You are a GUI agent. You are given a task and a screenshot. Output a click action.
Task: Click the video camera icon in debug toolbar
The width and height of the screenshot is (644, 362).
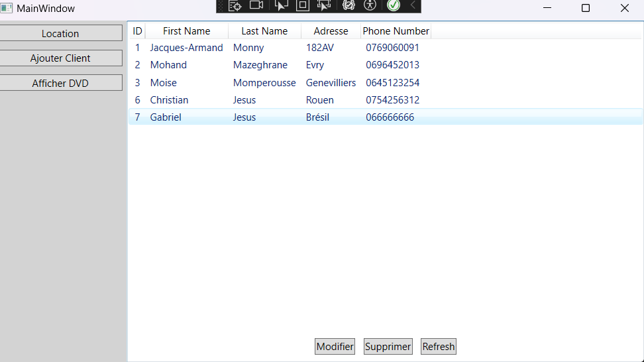click(x=256, y=6)
